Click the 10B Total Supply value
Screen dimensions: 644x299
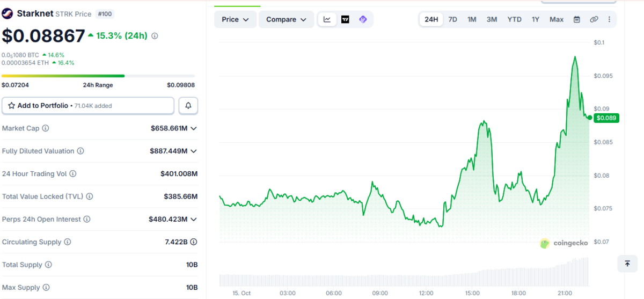192,265
